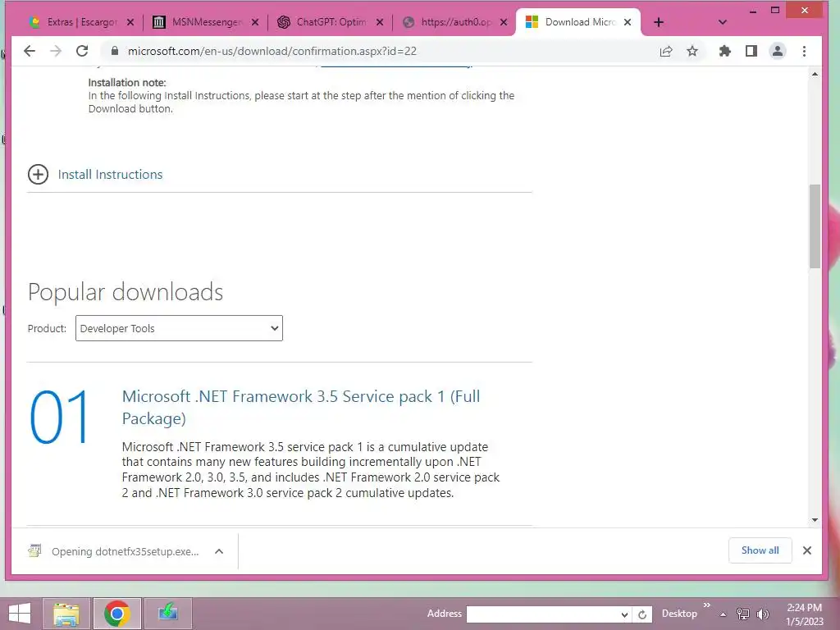Click the Desktop toolbar label
Viewport: 840px width, 630px height.
(679, 614)
